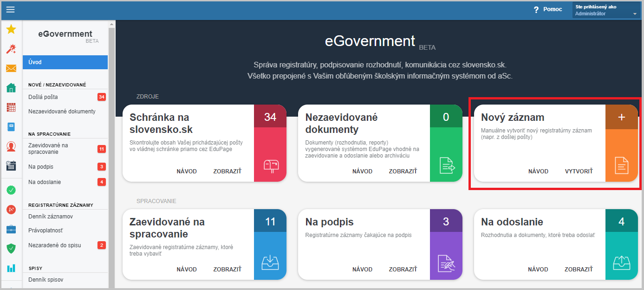Click the 34 count tile on Schránka card
Image resolution: width=644 pixels, height=290 pixels.
click(270, 116)
